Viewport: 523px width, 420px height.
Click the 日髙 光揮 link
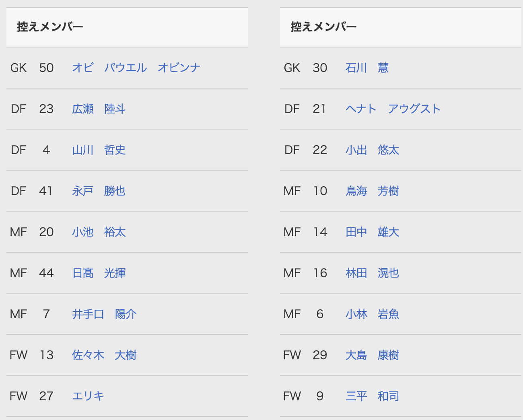coord(99,273)
